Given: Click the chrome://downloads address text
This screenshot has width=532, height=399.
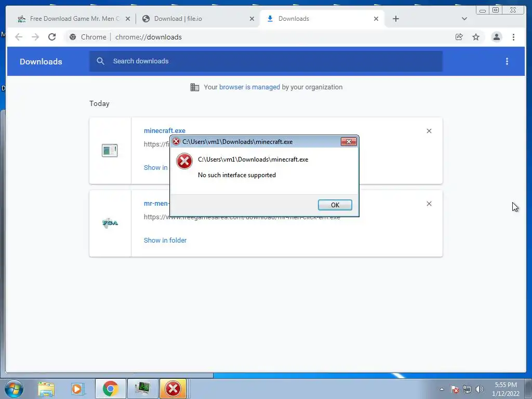Looking at the screenshot, I should point(148,37).
